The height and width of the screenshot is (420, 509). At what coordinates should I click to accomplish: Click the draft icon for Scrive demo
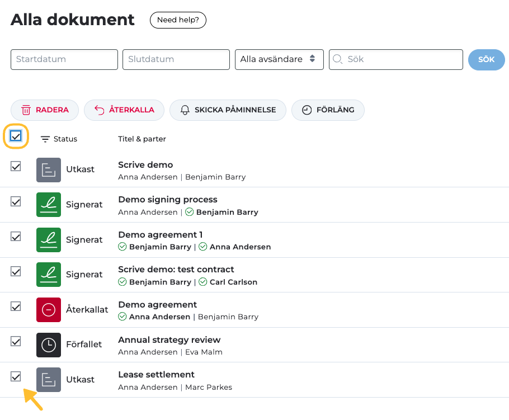click(x=49, y=170)
